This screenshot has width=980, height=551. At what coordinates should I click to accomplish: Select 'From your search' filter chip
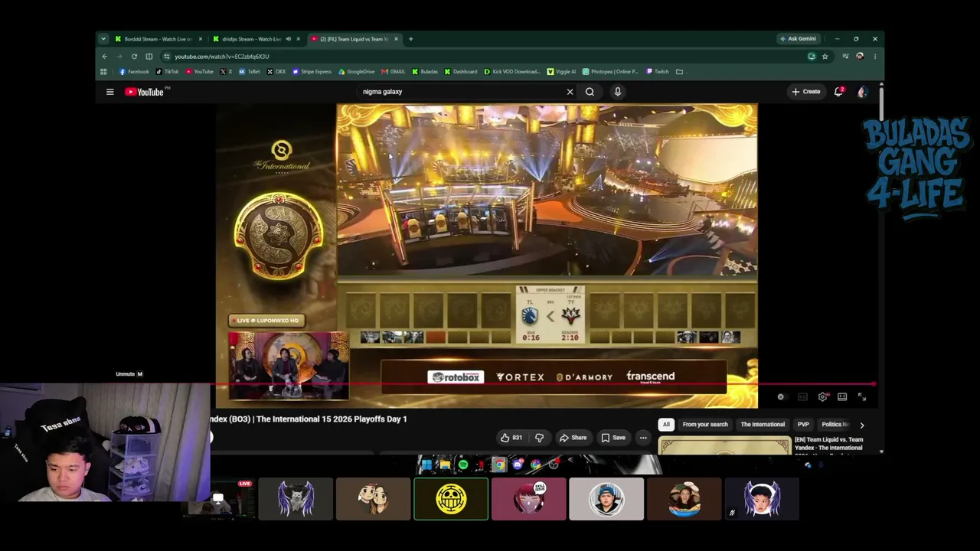coord(705,425)
